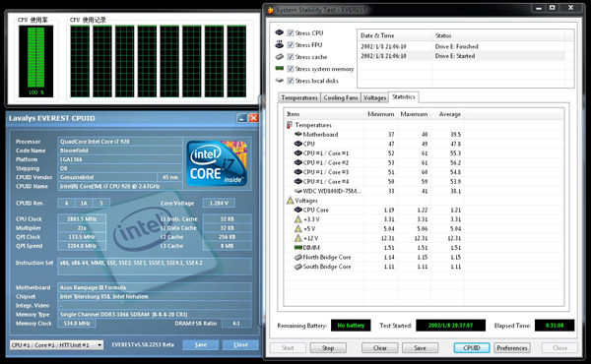
Task: Click the Status column header in log
Action: pos(498,35)
